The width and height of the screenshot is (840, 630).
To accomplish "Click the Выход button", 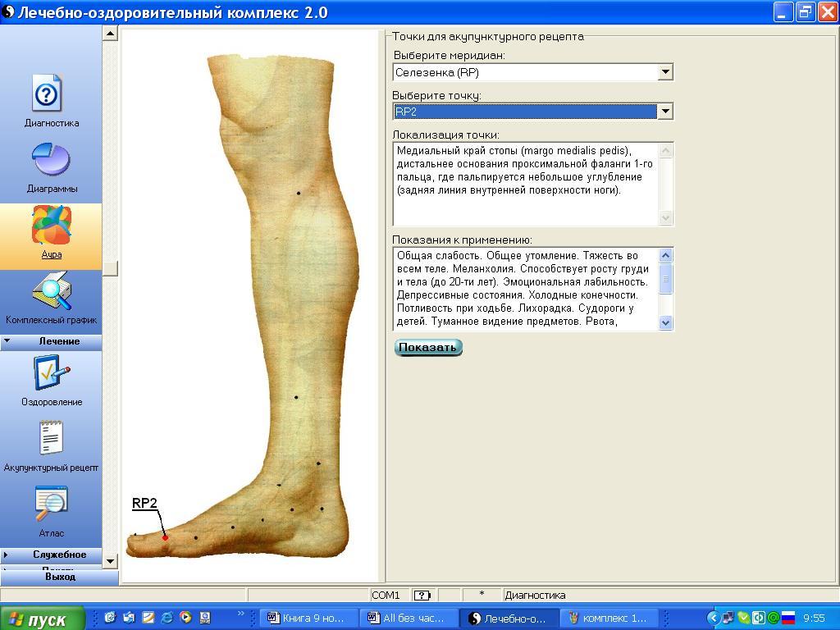I will click(59, 577).
